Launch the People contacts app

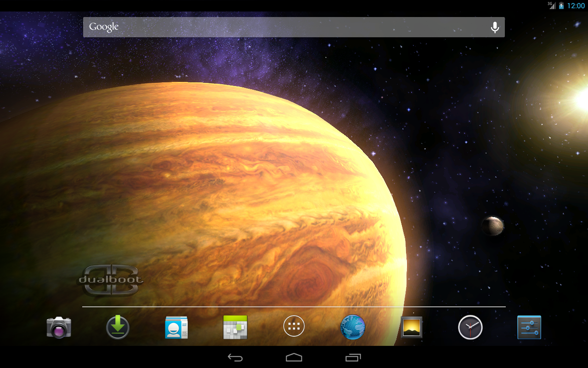pos(176,327)
